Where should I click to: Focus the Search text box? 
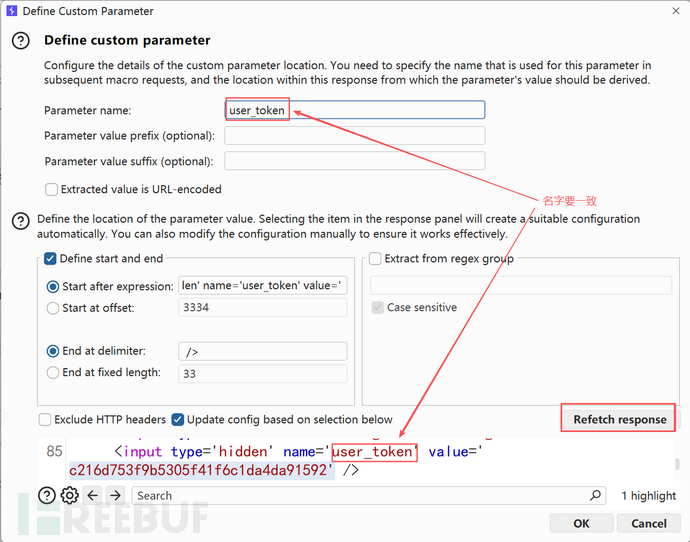(x=369, y=495)
